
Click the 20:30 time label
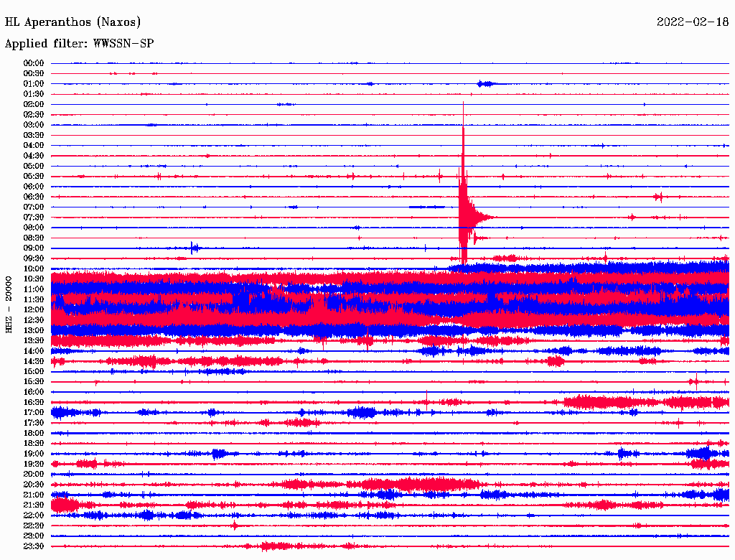point(34,485)
